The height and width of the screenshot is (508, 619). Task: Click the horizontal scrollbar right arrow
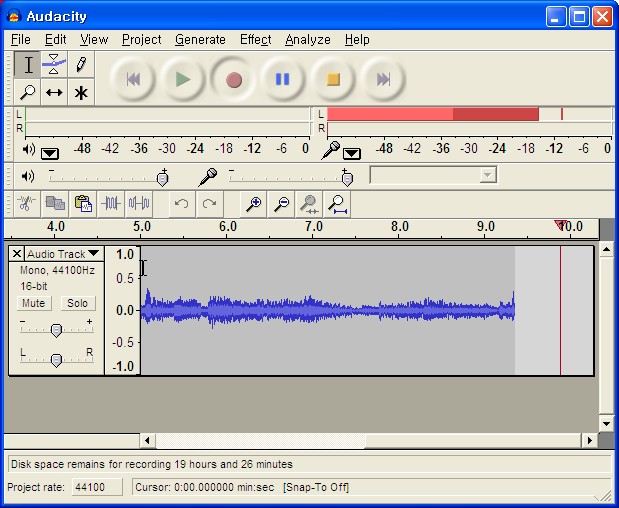pyautogui.click(x=589, y=440)
